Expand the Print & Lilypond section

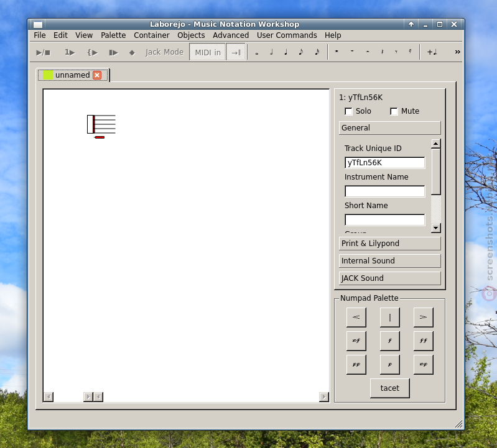pyautogui.click(x=390, y=244)
